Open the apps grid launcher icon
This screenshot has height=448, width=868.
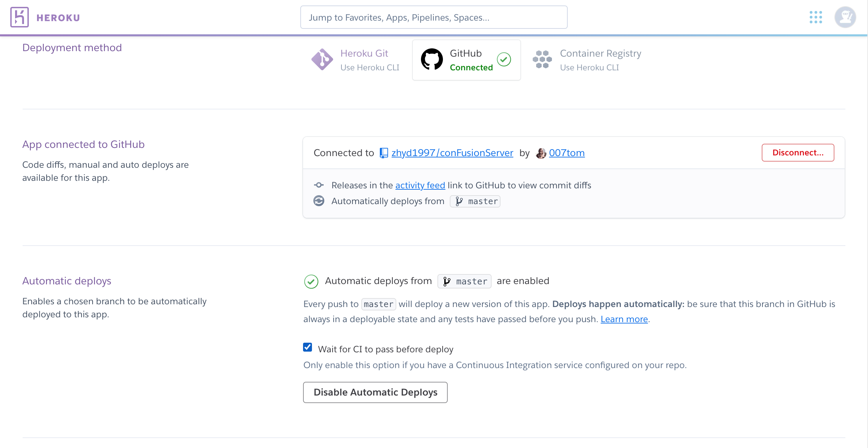(816, 17)
